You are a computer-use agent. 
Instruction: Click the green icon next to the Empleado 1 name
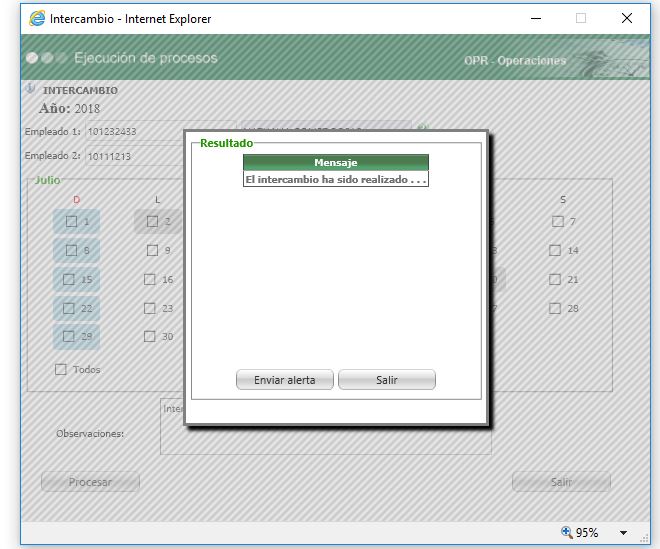[423, 127]
